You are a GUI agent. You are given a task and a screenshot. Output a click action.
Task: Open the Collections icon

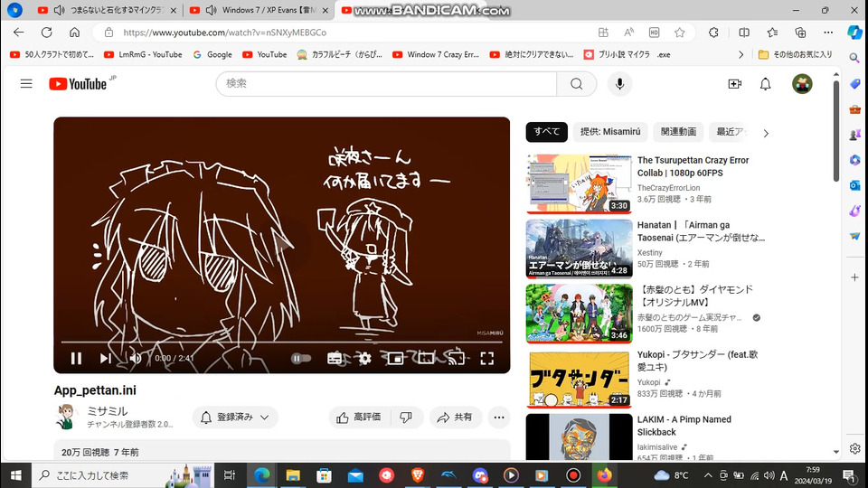[800, 33]
